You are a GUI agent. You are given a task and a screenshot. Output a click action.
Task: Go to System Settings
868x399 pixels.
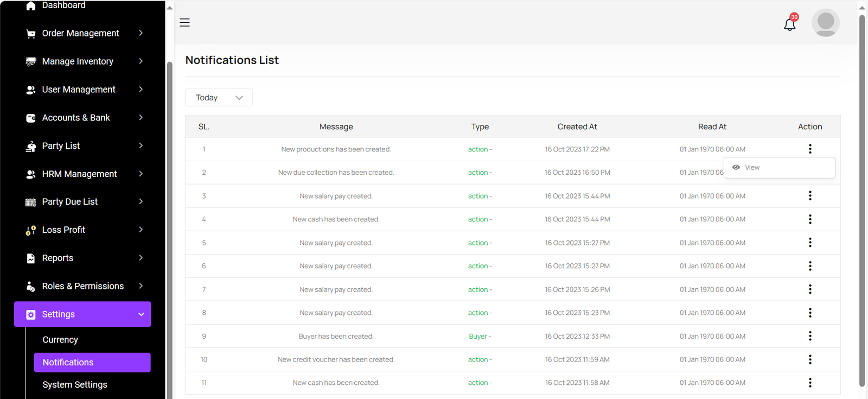[75, 385]
